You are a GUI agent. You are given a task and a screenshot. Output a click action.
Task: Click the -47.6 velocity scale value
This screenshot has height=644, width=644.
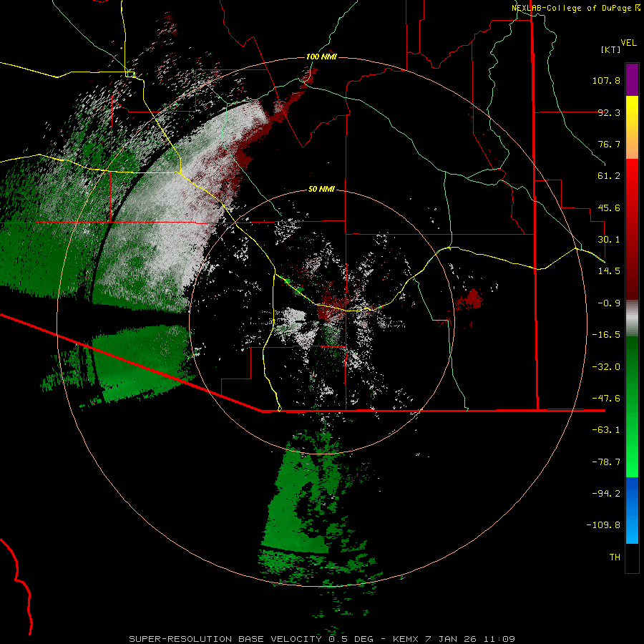pyautogui.click(x=606, y=399)
